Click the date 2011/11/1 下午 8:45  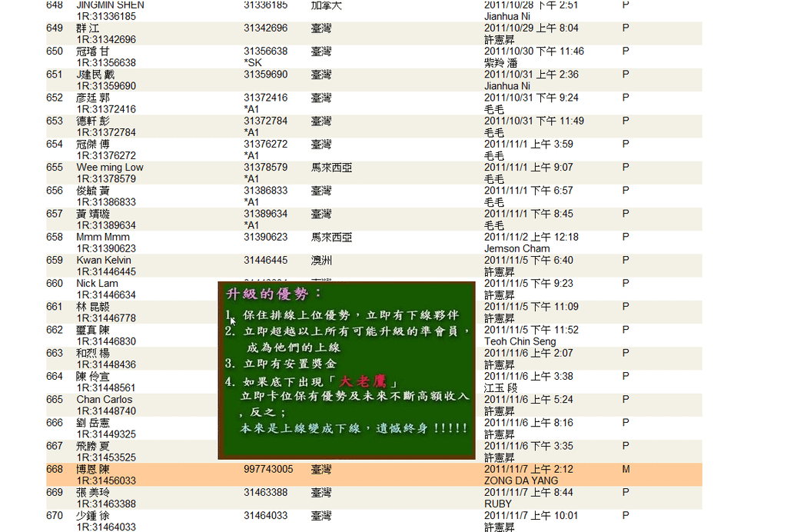pyautogui.click(x=529, y=214)
